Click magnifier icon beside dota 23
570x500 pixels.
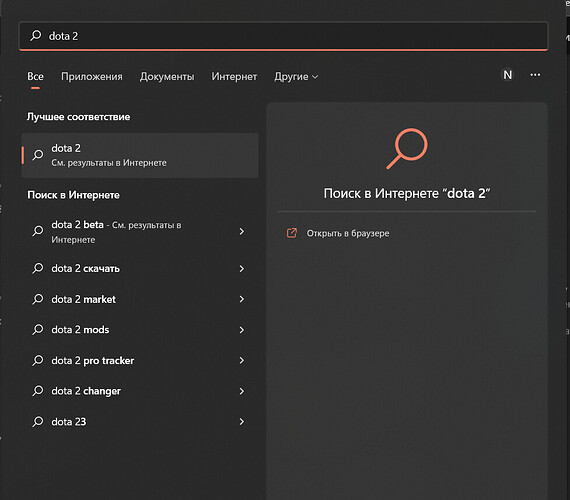click(38, 421)
